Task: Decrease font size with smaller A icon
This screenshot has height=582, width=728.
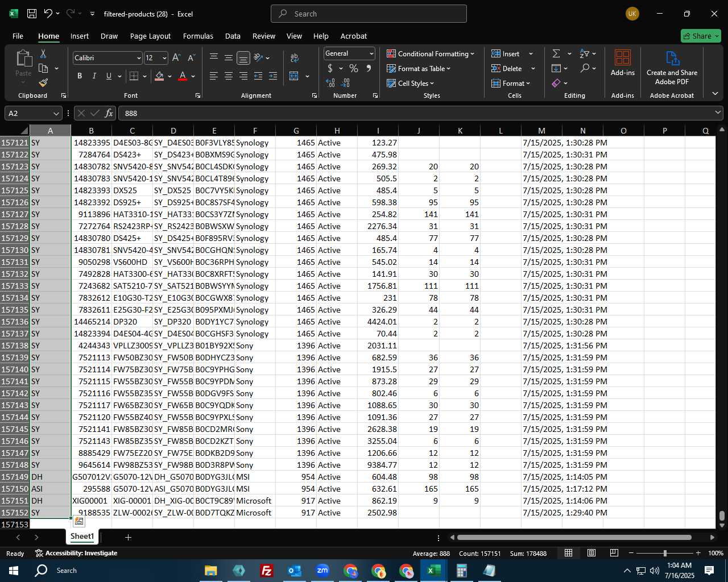Action: click(x=191, y=58)
